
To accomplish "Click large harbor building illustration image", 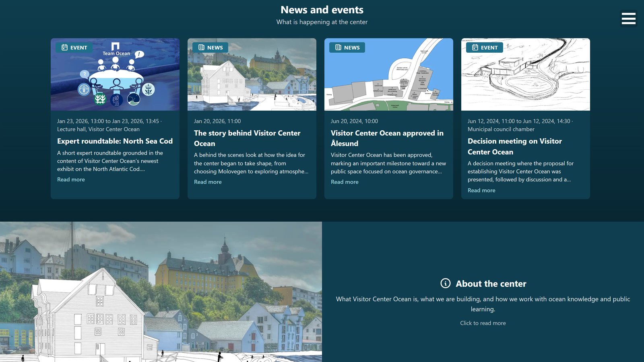I will point(161,292).
